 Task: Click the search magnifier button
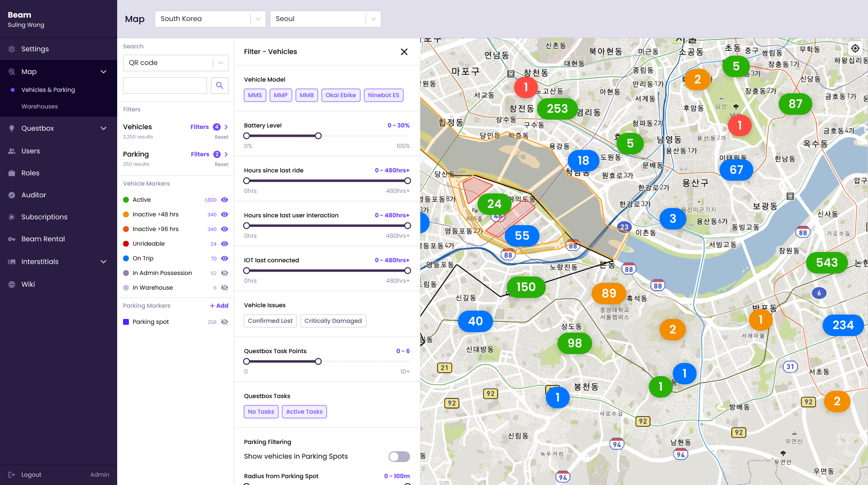(220, 85)
